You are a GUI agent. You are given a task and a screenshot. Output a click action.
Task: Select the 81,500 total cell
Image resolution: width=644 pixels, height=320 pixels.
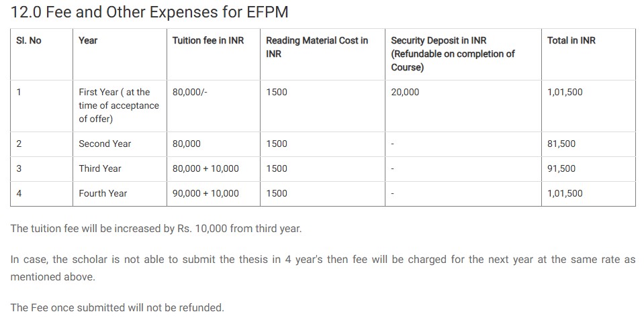(x=561, y=144)
